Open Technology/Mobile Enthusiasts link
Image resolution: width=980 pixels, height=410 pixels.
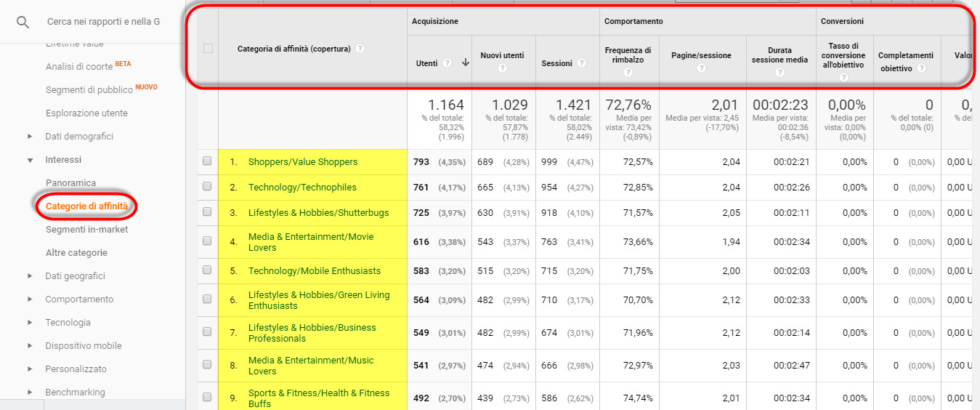coord(315,270)
